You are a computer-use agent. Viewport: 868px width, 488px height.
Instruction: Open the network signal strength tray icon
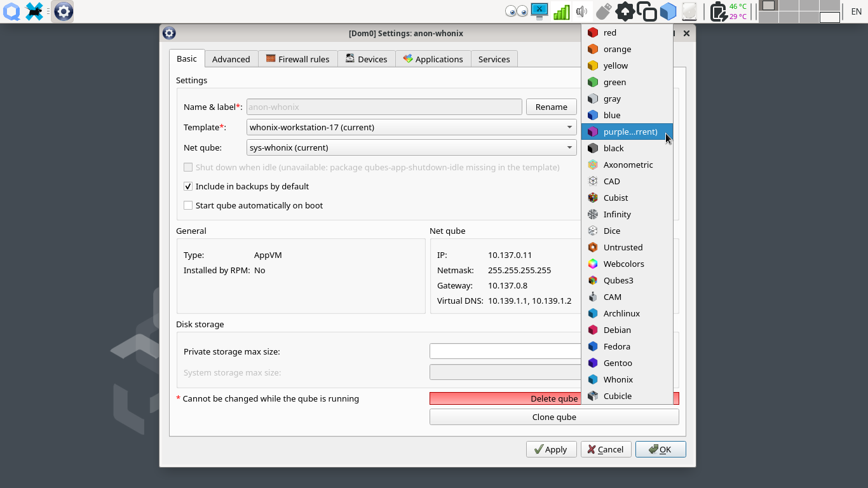pos(561,11)
